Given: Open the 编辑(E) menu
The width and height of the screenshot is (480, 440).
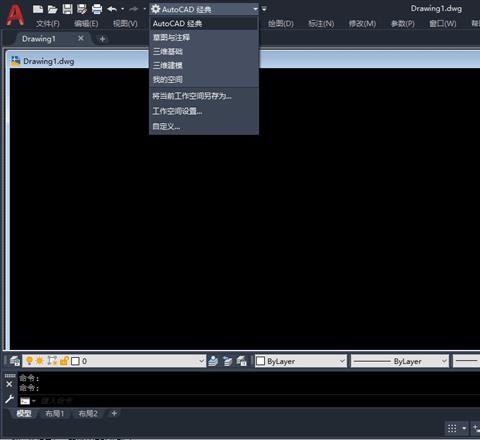Looking at the screenshot, I should click(x=86, y=24).
